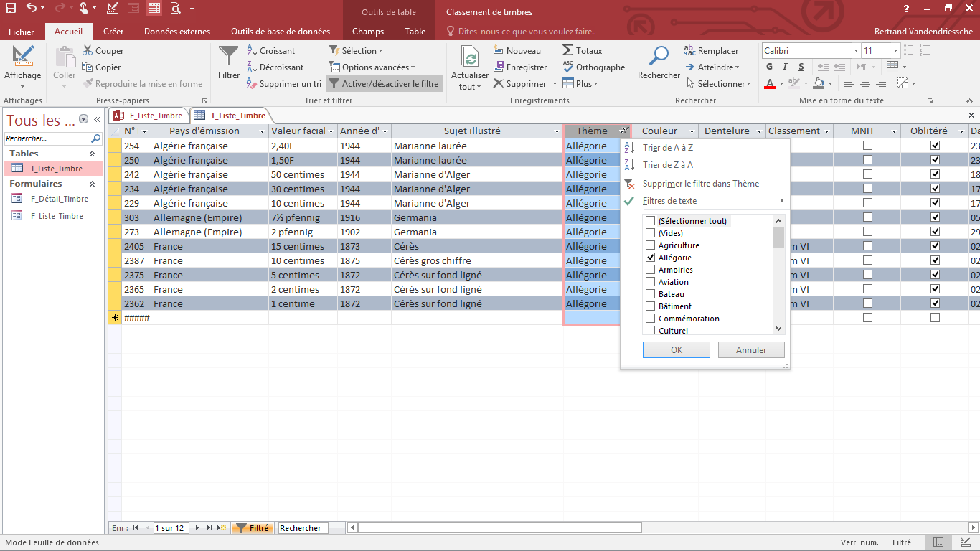Click the Totaux sigma icon
Image resolution: width=980 pixels, height=551 pixels.
pos(568,51)
